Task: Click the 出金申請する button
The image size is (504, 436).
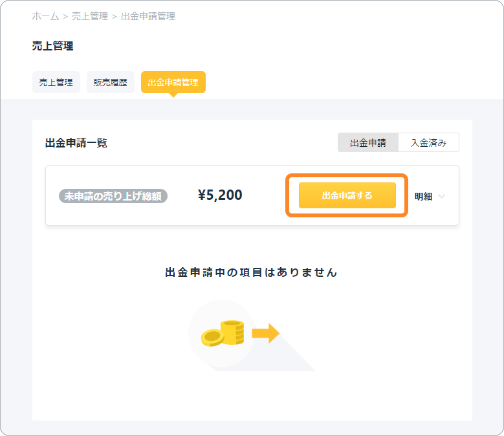Action: (x=347, y=195)
